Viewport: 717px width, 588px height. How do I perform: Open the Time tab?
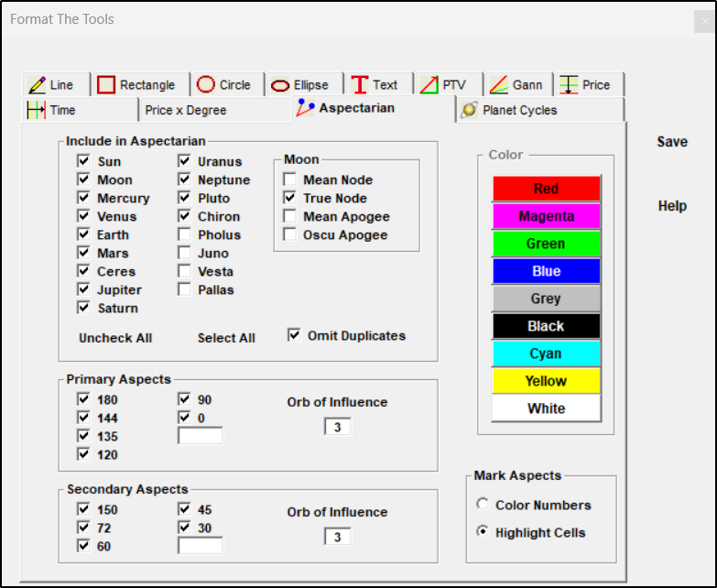click(62, 110)
